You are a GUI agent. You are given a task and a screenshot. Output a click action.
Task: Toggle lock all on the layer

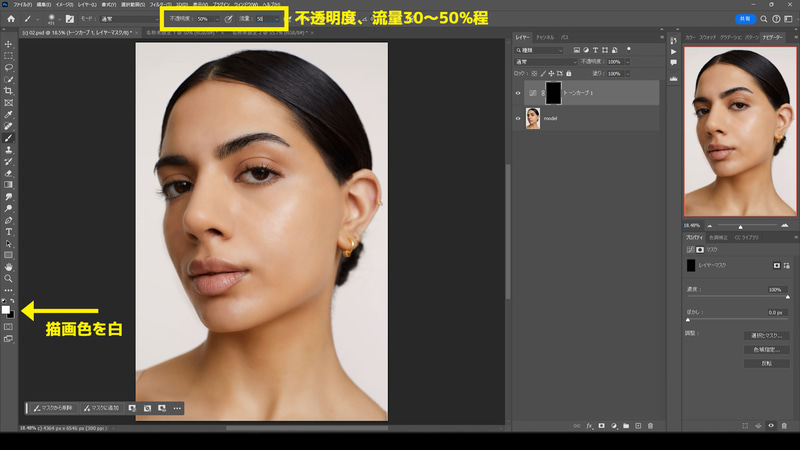[x=569, y=73]
